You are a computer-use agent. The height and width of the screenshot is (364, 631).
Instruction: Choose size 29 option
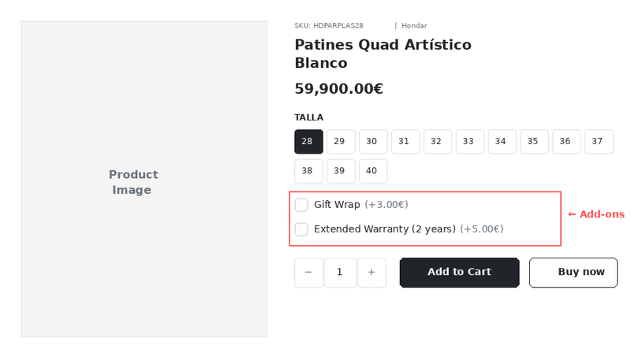(341, 142)
